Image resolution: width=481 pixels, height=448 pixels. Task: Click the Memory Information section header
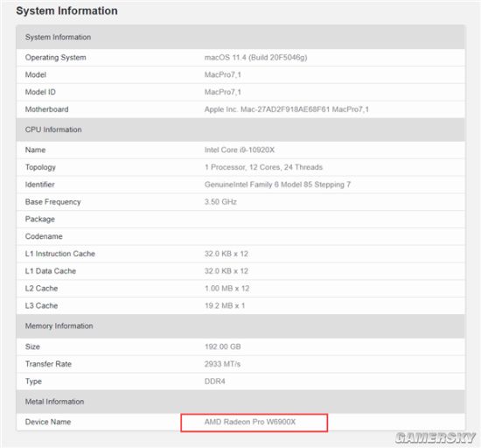point(240,325)
